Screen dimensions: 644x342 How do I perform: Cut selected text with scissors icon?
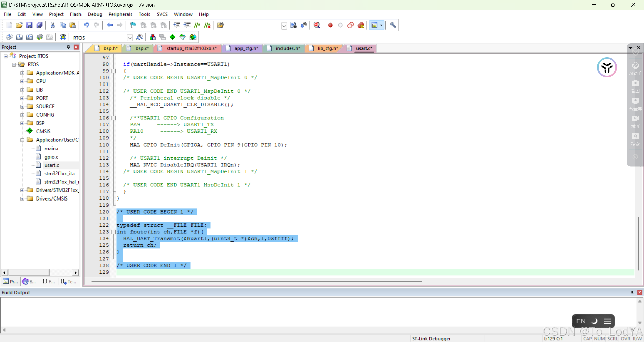point(53,25)
